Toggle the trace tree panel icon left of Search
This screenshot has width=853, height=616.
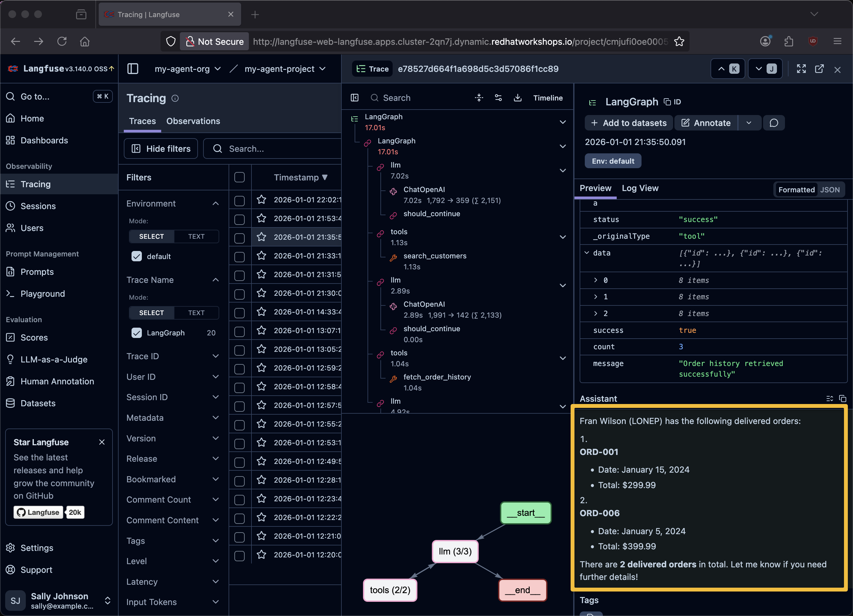354,98
